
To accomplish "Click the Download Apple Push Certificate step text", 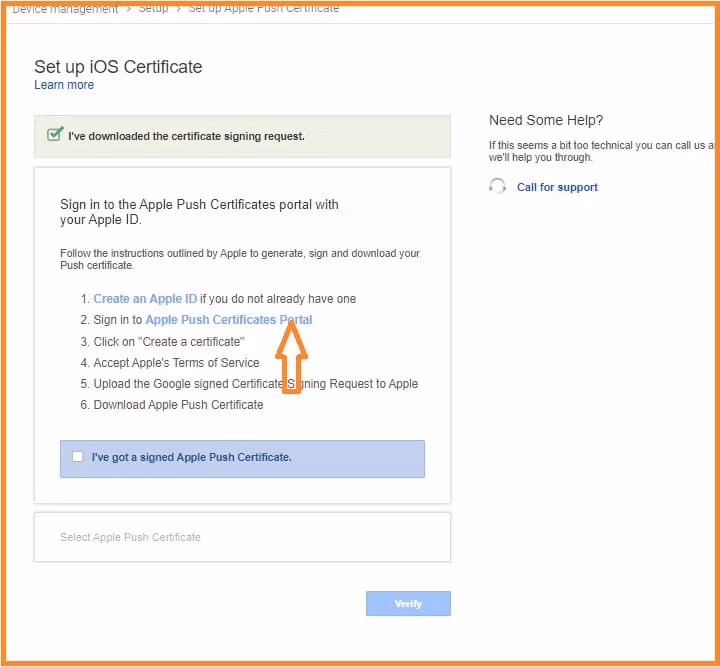I will click(178, 405).
